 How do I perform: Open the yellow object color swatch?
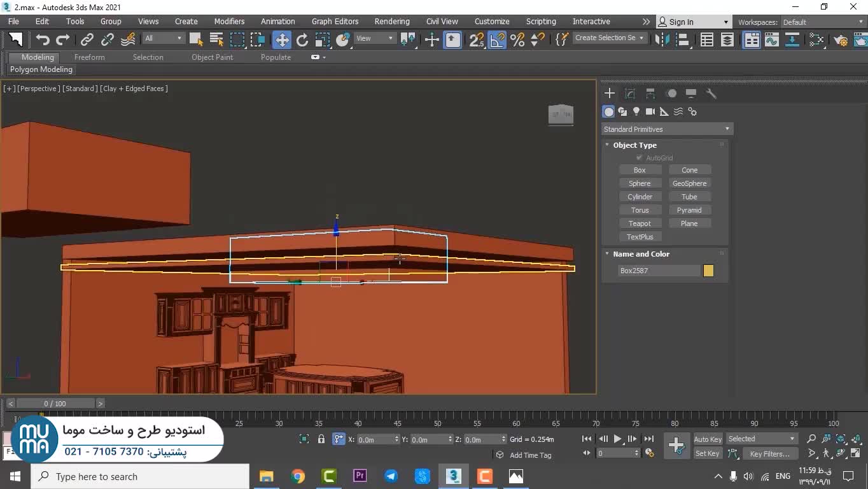tap(708, 271)
